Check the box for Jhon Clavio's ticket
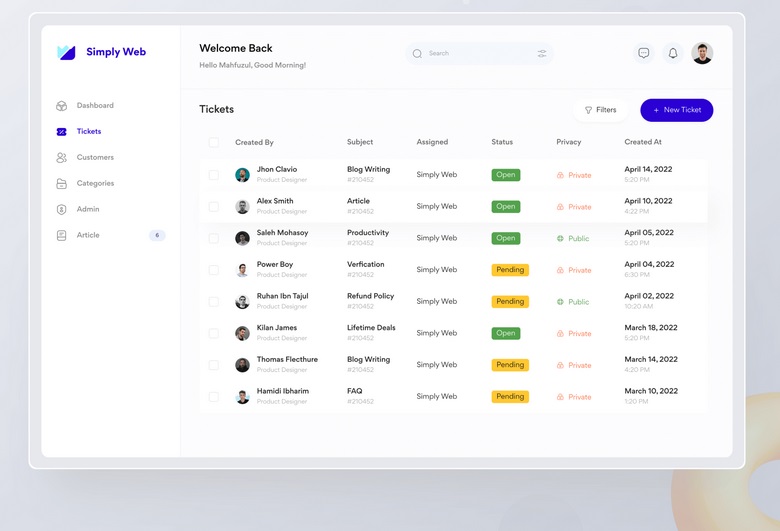The image size is (780, 531). click(214, 175)
